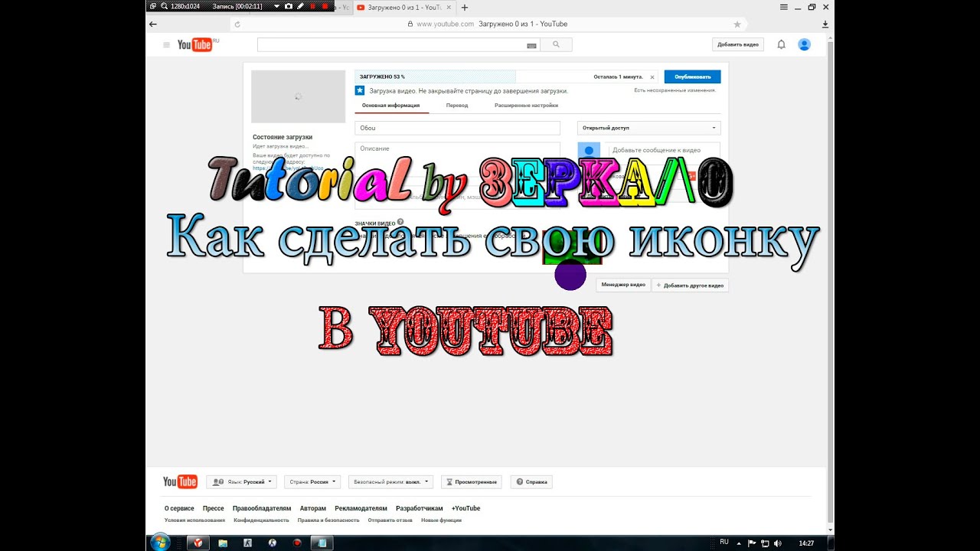This screenshot has height=551, width=980.
Task: Open the Правообладателям footer link
Action: [x=262, y=508]
